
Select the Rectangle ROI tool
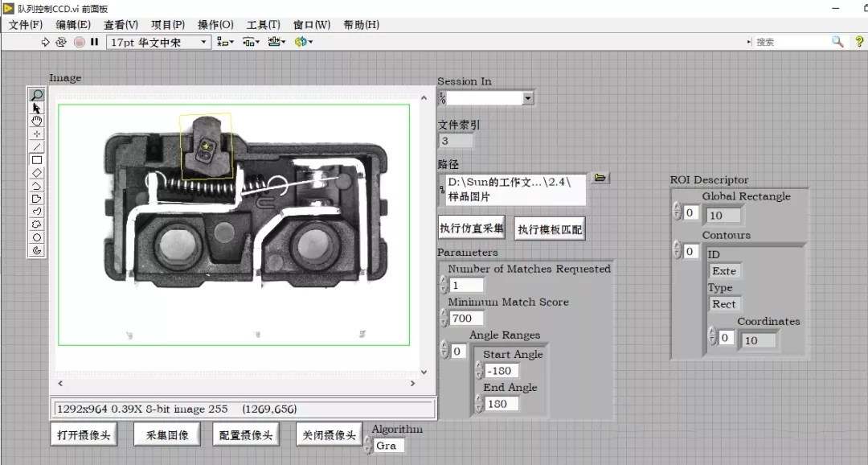[36, 159]
